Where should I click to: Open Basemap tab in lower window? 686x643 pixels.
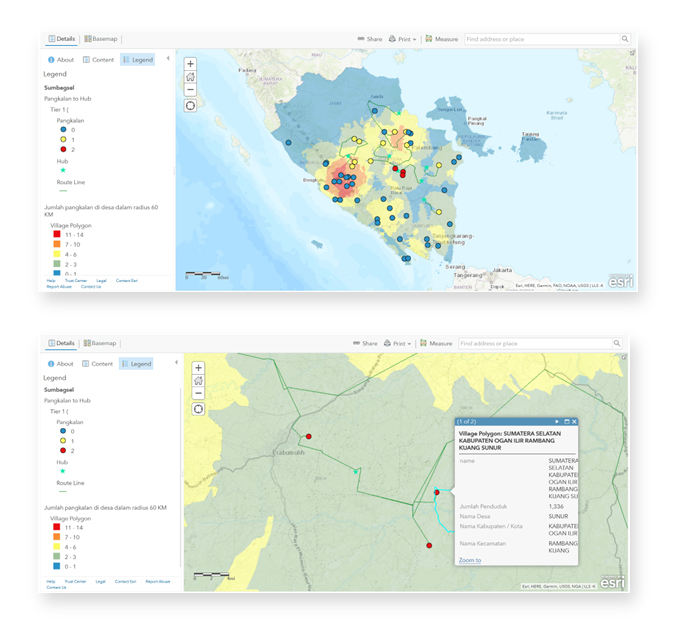point(100,343)
